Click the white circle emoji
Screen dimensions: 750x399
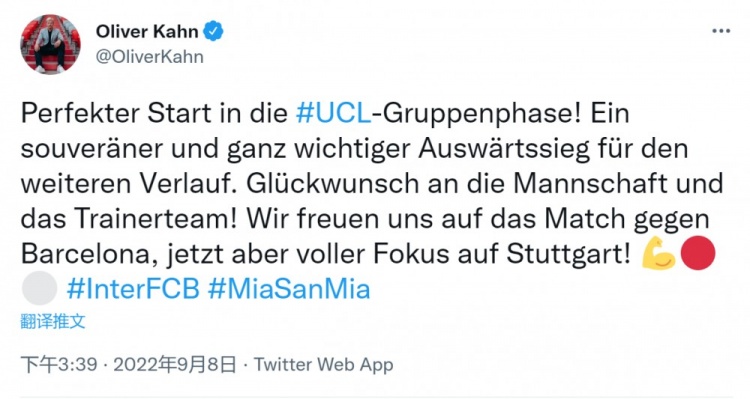[39, 288]
